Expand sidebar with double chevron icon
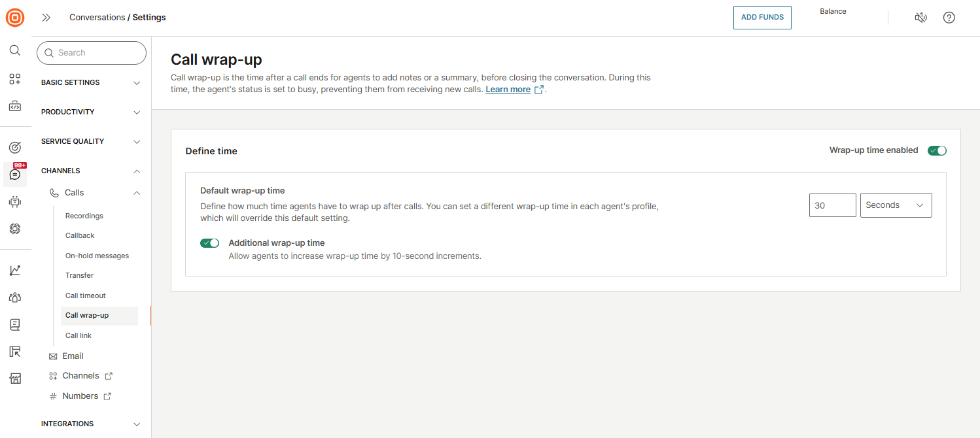Screen dimensions: 980x438 point(46,18)
